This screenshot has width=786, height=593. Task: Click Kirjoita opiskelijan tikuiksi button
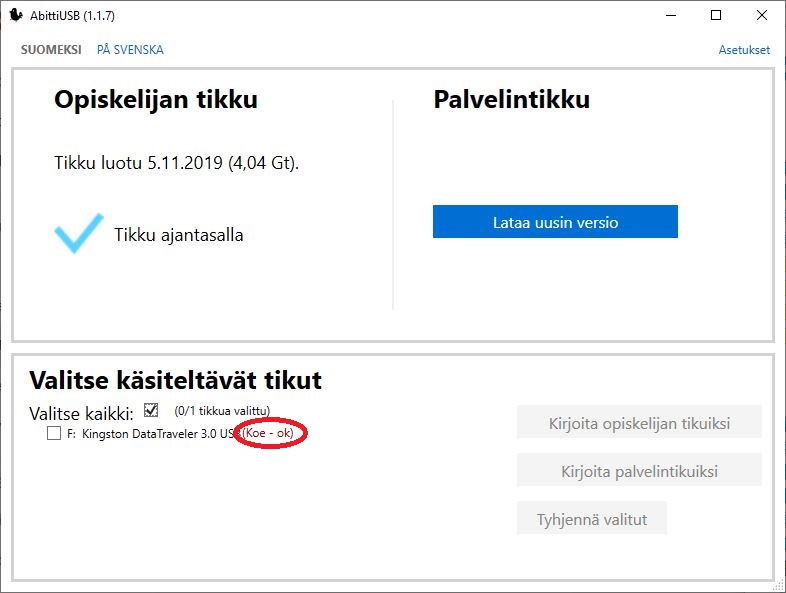(x=639, y=423)
